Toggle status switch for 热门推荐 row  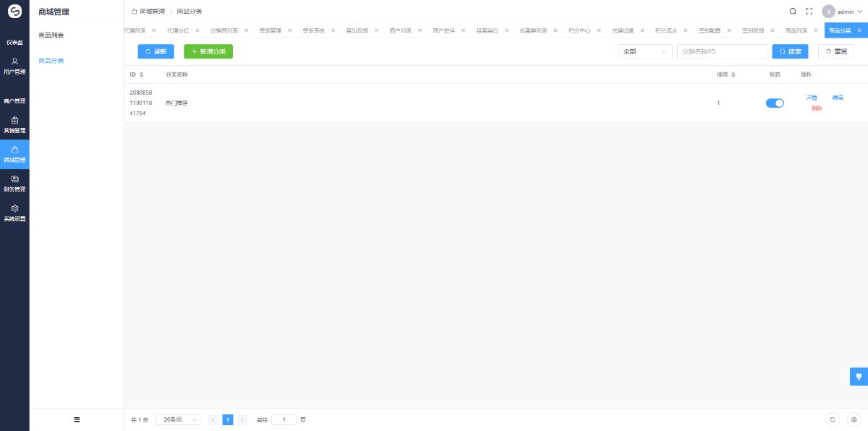775,103
